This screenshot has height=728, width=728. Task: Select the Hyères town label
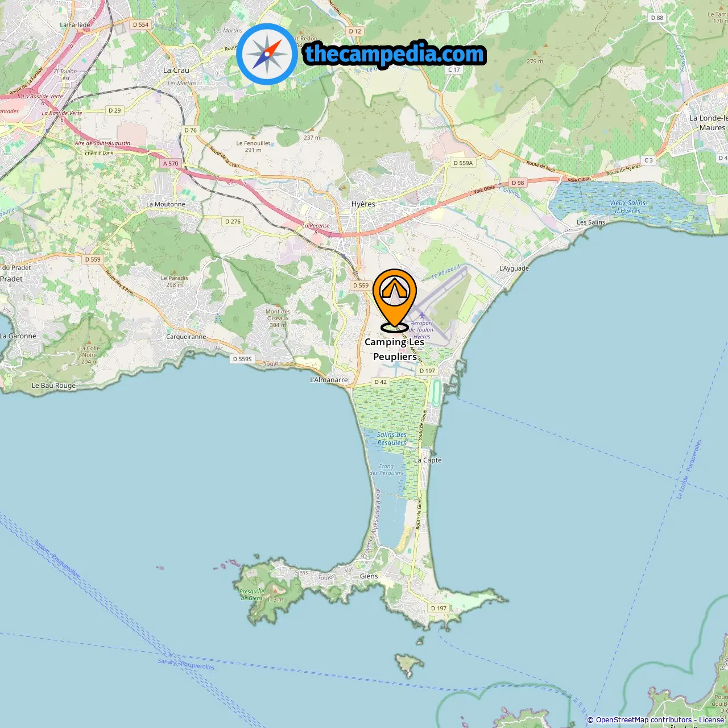363,204
